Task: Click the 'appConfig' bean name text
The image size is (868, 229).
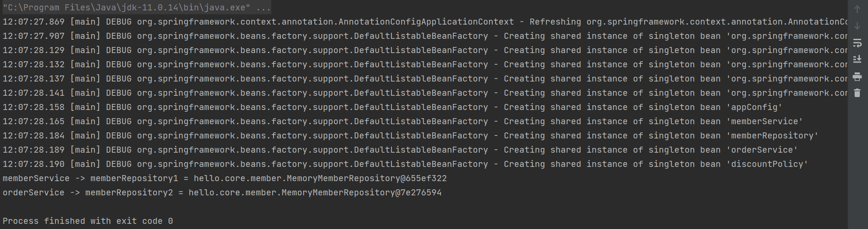Action: 754,107
